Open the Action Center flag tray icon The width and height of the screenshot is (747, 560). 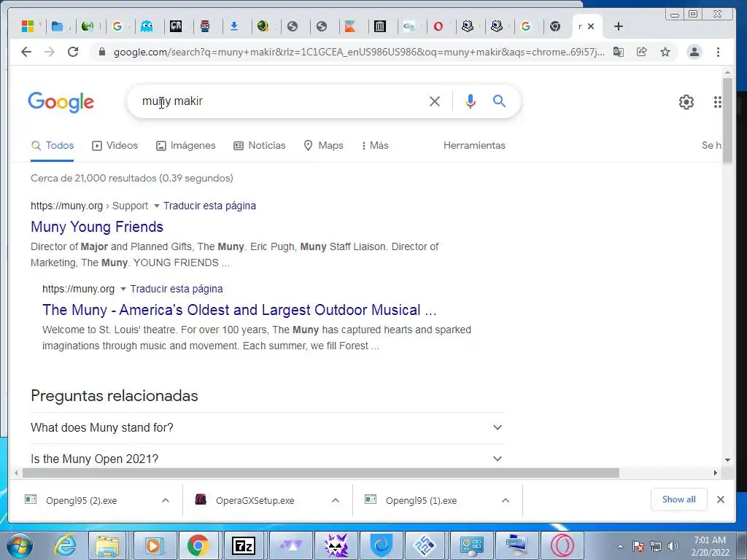(638, 546)
